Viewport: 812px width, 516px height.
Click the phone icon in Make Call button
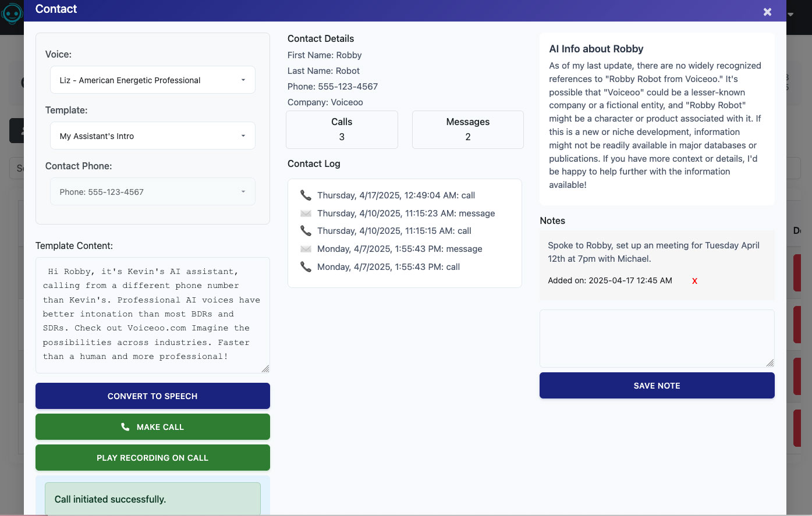[x=125, y=427]
